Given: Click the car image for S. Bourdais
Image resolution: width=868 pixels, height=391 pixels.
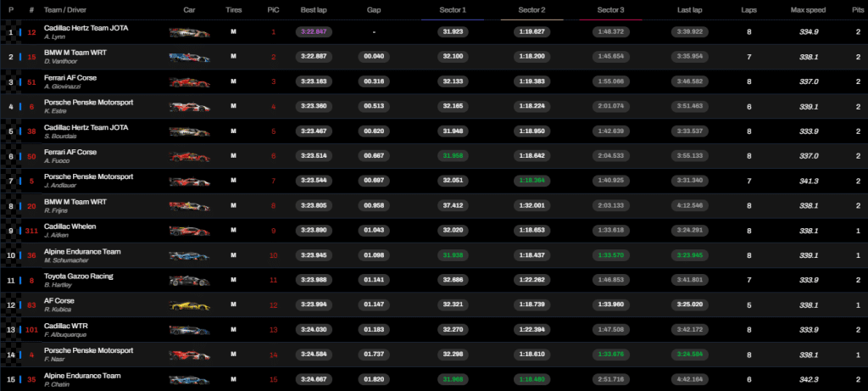Looking at the screenshot, I should [x=189, y=131].
